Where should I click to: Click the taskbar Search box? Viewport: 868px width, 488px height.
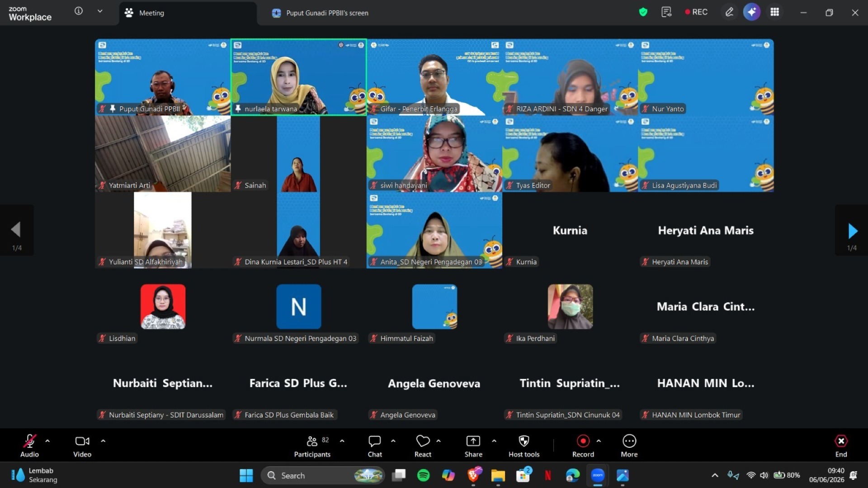click(x=322, y=475)
